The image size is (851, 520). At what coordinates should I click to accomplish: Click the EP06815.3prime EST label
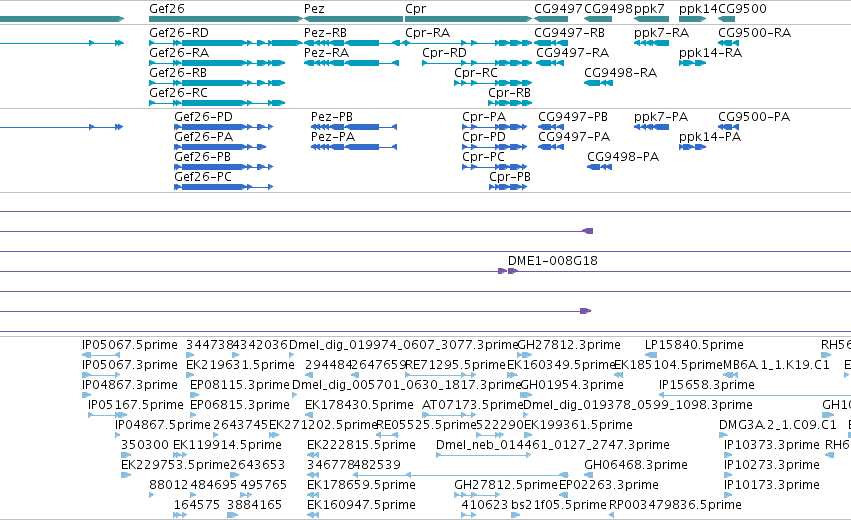coord(239,405)
